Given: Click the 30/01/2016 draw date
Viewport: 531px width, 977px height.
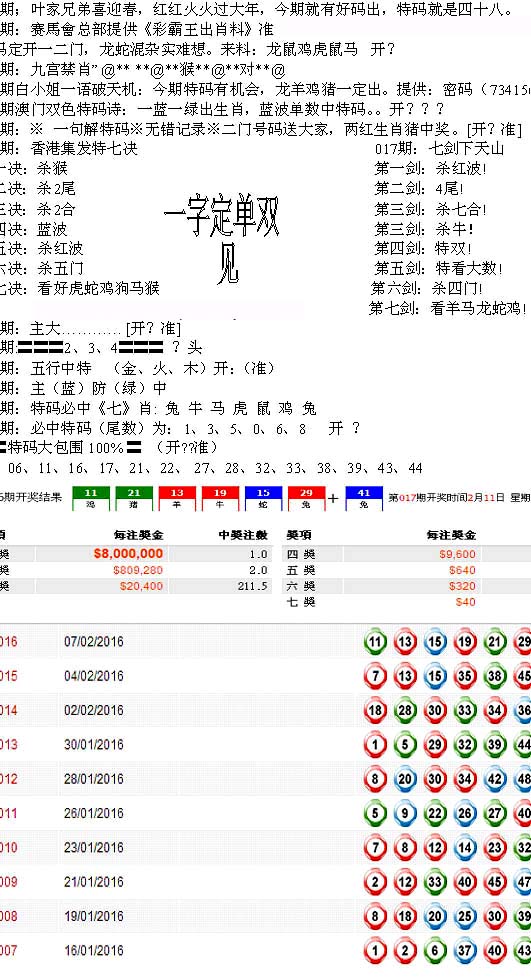Looking at the screenshot, I should pyautogui.click(x=93, y=745).
